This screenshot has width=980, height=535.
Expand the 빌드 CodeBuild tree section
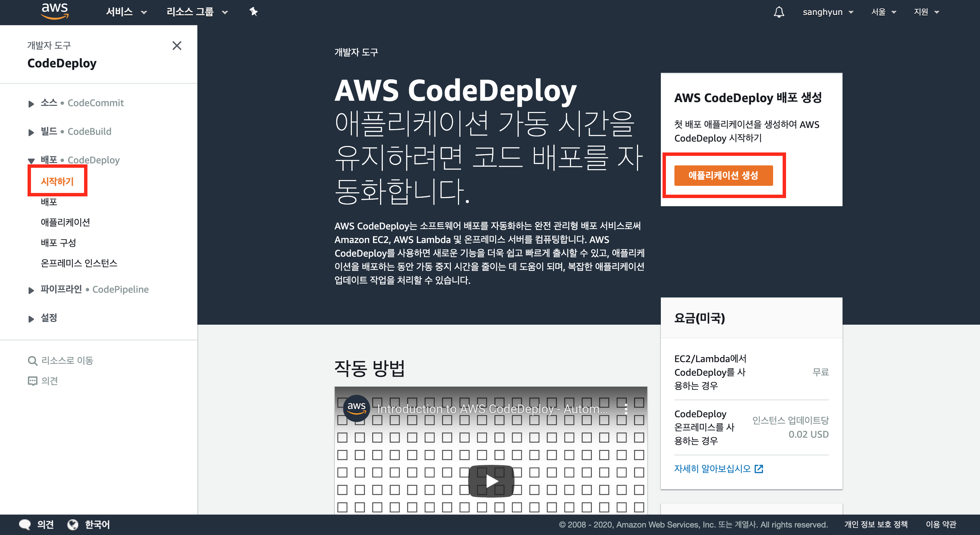pyautogui.click(x=31, y=132)
